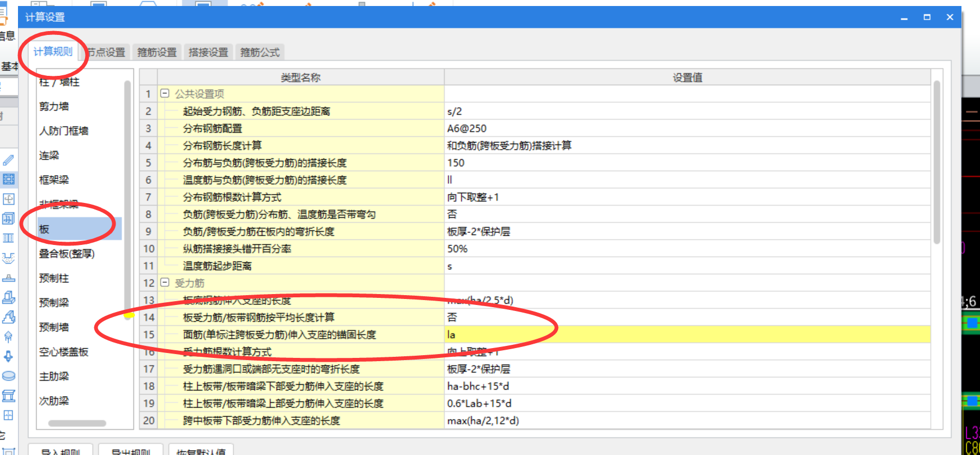980x455 pixels.
Task: Click the pit cross-section icon in left toolbar
Action: click(x=8, y=258)
